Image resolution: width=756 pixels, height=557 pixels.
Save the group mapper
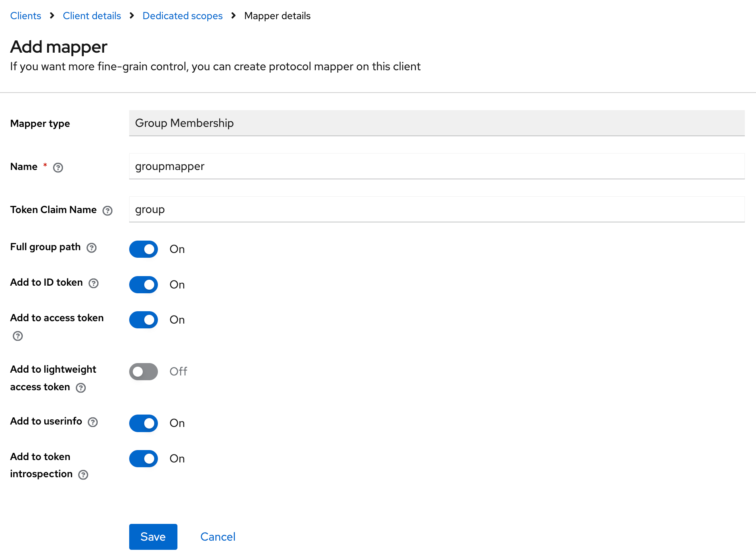[x=153, y=537]
